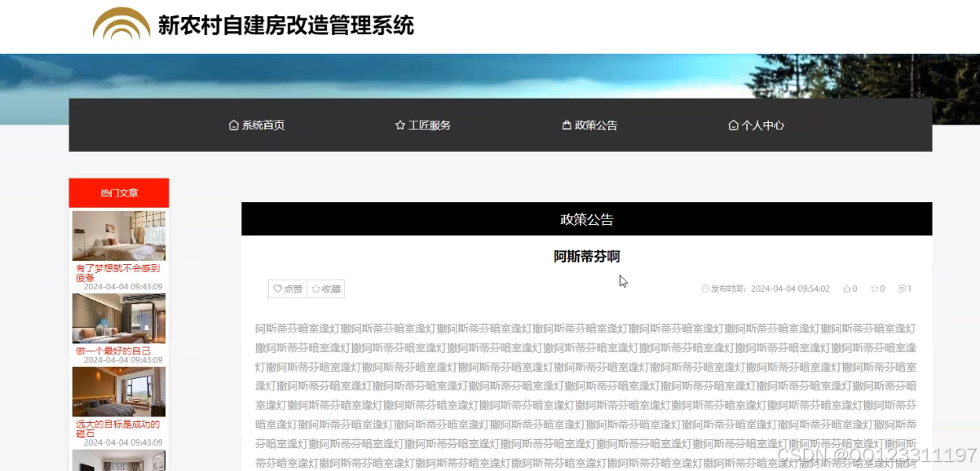980x471 pixels.
Task: Open article link 有了梦想就不会感到疲惫
Action: (118, 273)
